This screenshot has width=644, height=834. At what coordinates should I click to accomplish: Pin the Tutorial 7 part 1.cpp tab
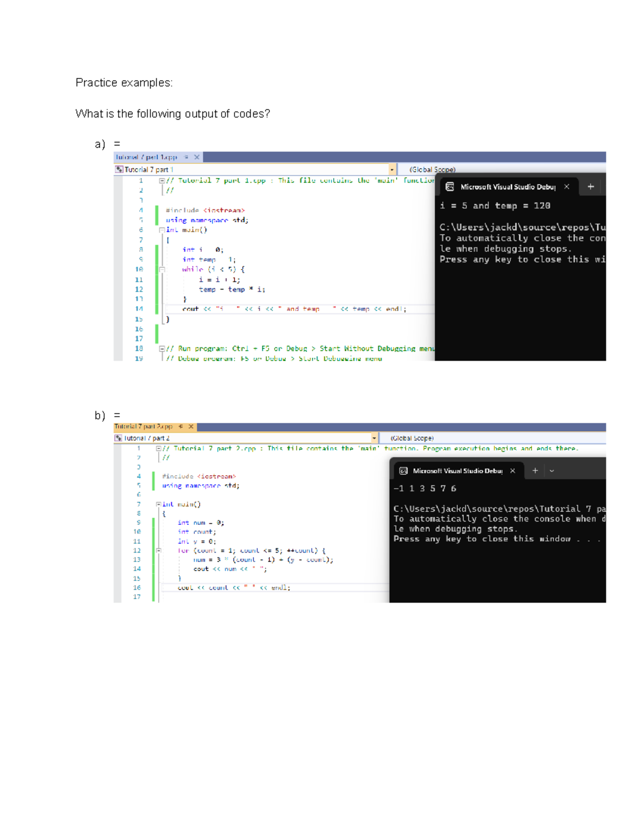186,157
